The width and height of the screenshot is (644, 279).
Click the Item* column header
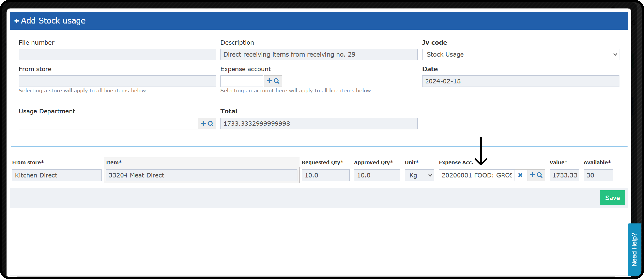click(x=113, y=162)
